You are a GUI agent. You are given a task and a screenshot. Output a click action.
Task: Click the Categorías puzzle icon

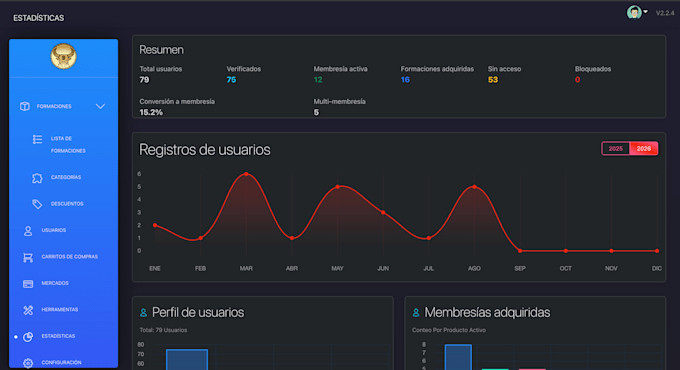(37, 178)
